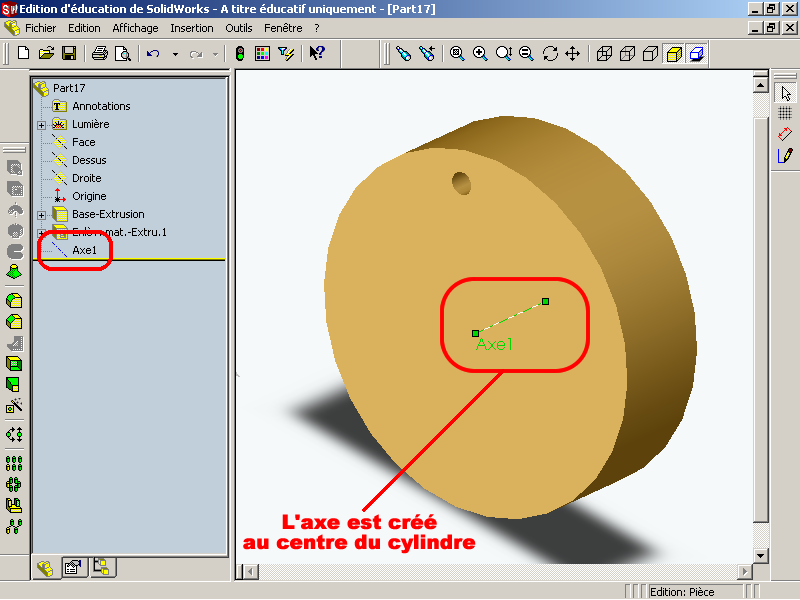Activate the Pan view tool

[x=573, y=53]
